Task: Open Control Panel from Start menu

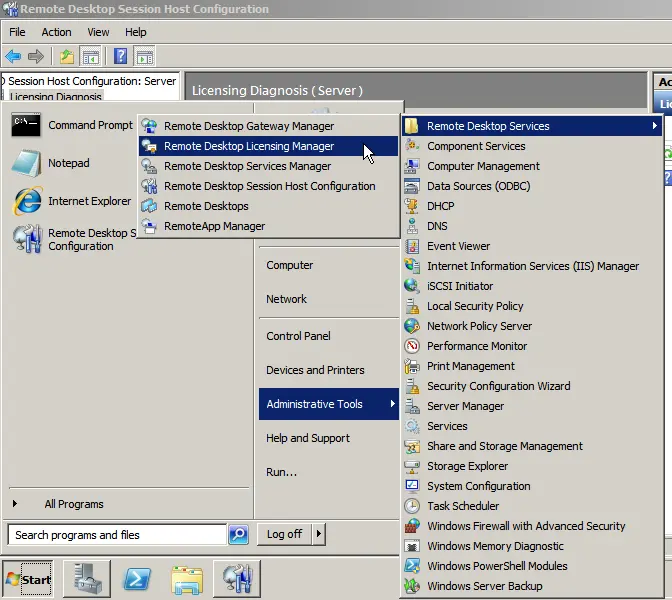Action: coord(298,336)
